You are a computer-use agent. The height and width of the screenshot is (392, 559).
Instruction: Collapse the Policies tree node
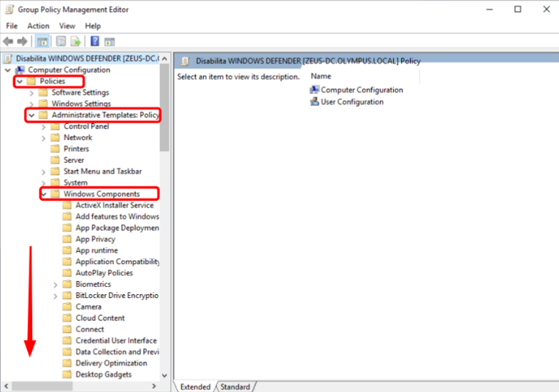(20, 81)
